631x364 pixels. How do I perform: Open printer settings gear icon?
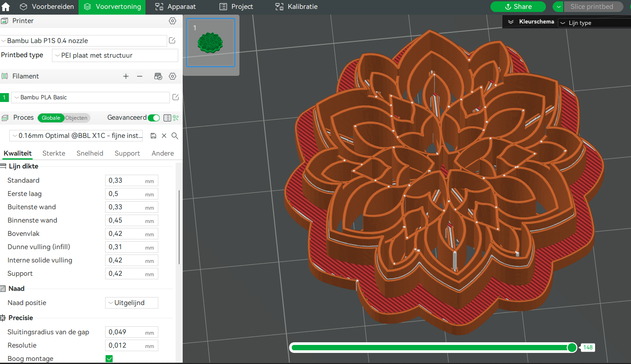tap(172, 21)
